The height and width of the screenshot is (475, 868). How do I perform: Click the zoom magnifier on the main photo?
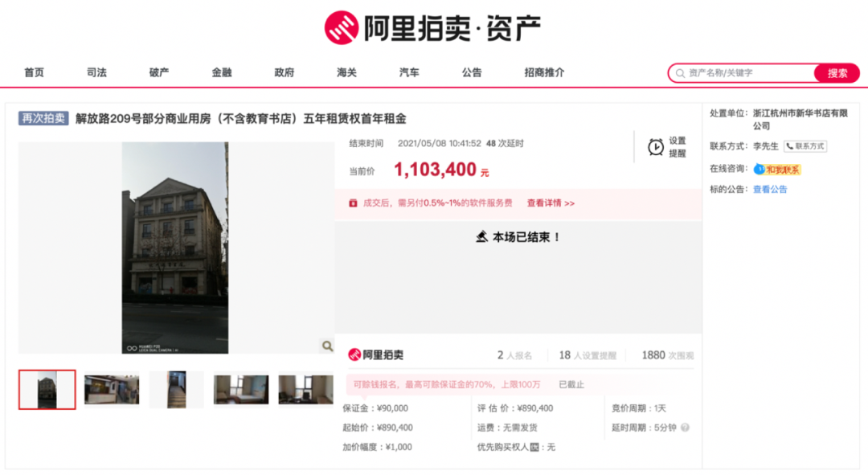(327, 346)
